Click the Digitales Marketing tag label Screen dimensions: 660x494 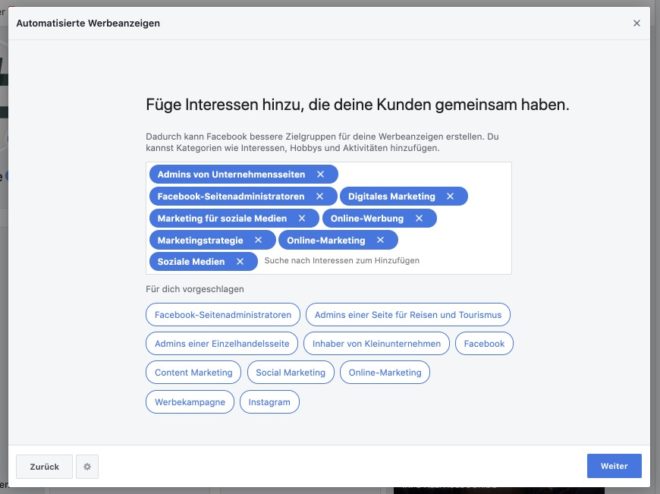click(x=391, y=197)
